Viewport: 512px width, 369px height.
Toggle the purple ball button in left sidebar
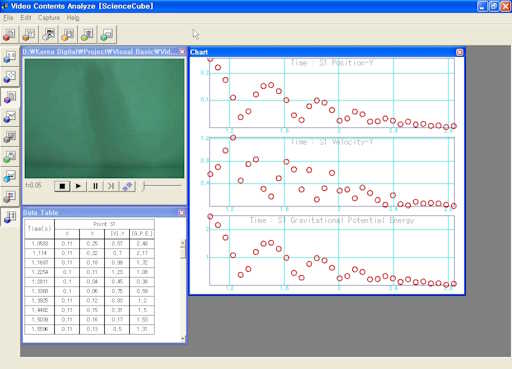point(10,97)
